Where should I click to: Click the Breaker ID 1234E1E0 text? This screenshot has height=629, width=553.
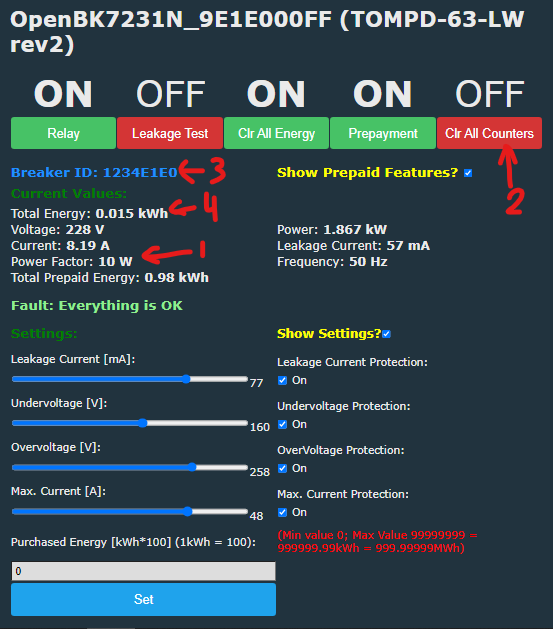tap(94, 172)
